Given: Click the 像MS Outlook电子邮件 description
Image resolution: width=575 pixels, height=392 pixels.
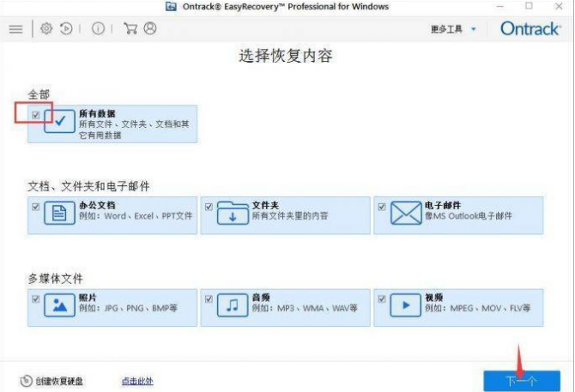Looking at the screenshot, I should [x=469, y=216].
